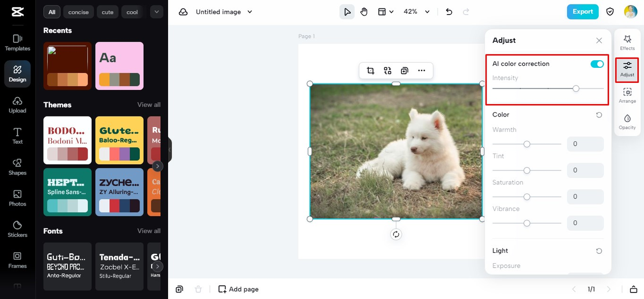Image resolution: width=644 pixels, height=299 pixels.
Task: Close the Adjust panel
Action: (x=599, y=40)
